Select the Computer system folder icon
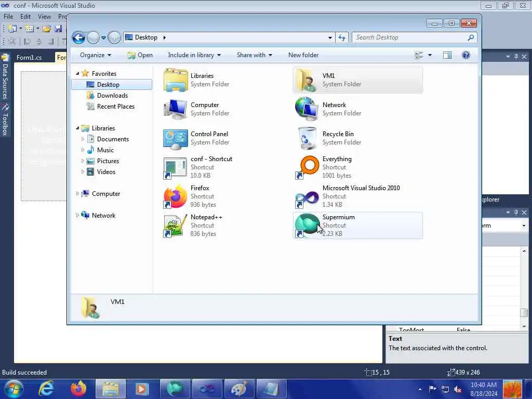The width and height of the screenshot is (532, 399). coord(176,109)
